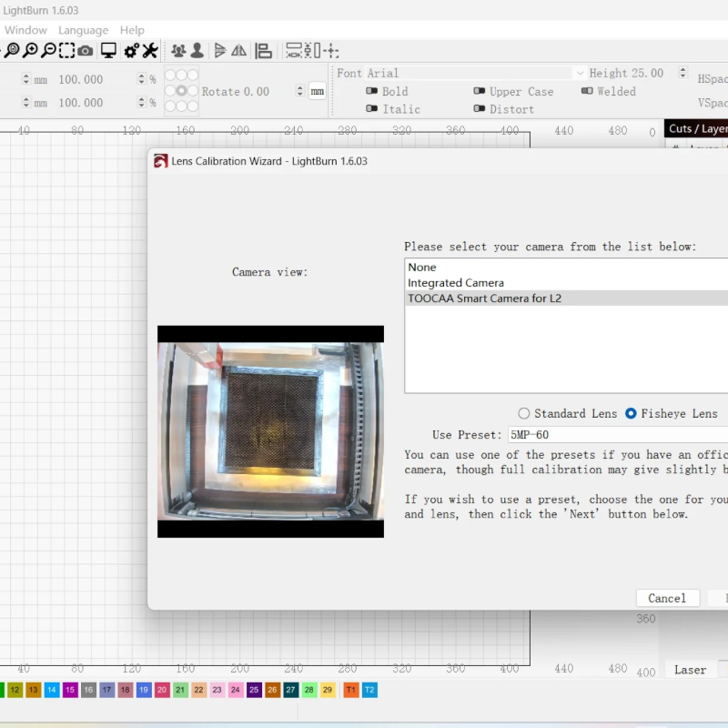Pick tool layer swatch T2
Screen dimensions: 728x728
pyautogui.click(x=369, y=690)
